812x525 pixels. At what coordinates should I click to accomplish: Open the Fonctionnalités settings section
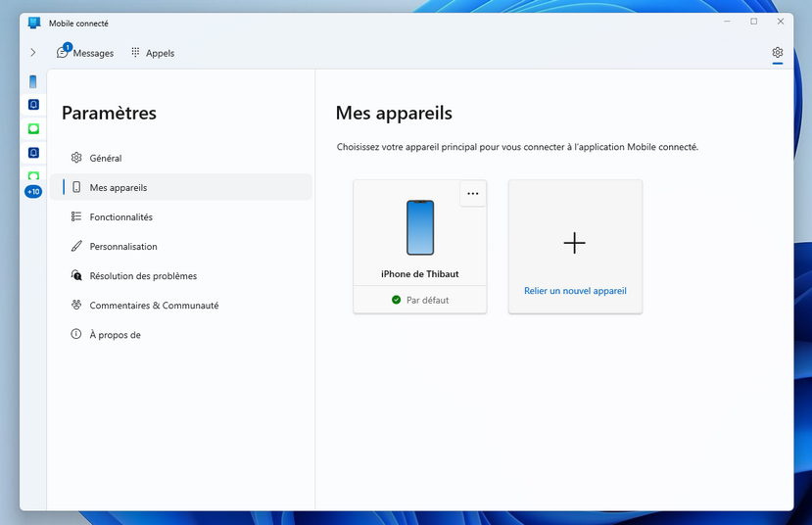181,216
